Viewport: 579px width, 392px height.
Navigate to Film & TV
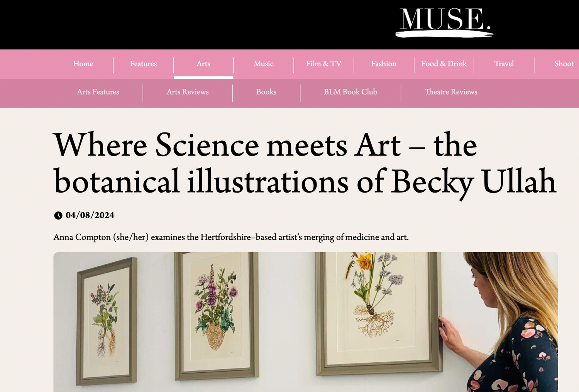pyautogui.click(x=324, y=64)
